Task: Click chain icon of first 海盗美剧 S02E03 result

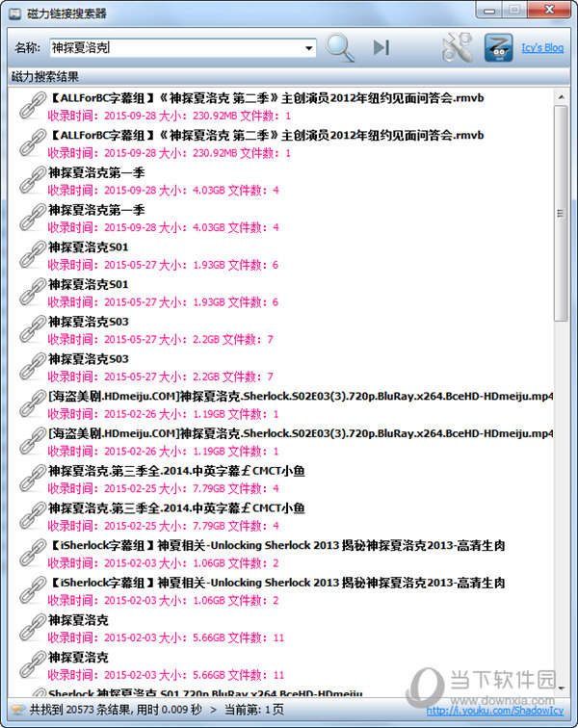Action: point(33,403)
